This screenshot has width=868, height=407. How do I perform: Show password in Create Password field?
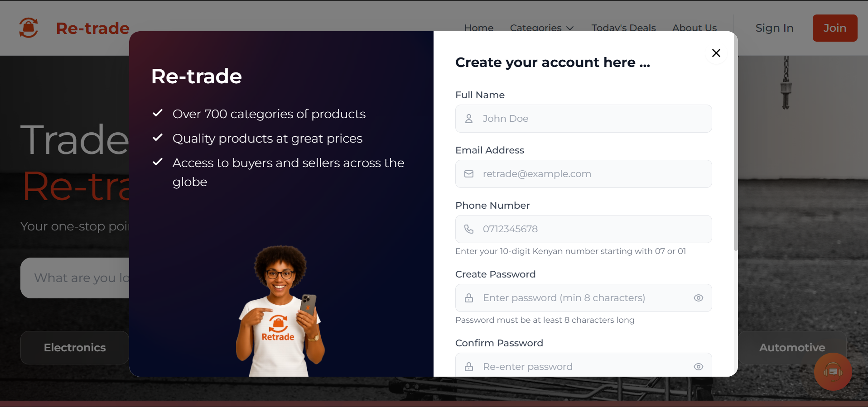(x=698, y=298)
